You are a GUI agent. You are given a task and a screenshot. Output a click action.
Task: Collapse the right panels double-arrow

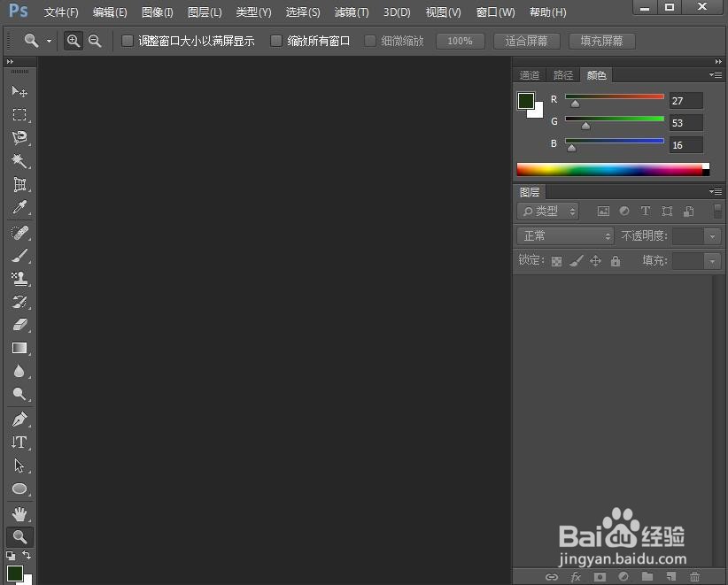click(x=718, y=61)
